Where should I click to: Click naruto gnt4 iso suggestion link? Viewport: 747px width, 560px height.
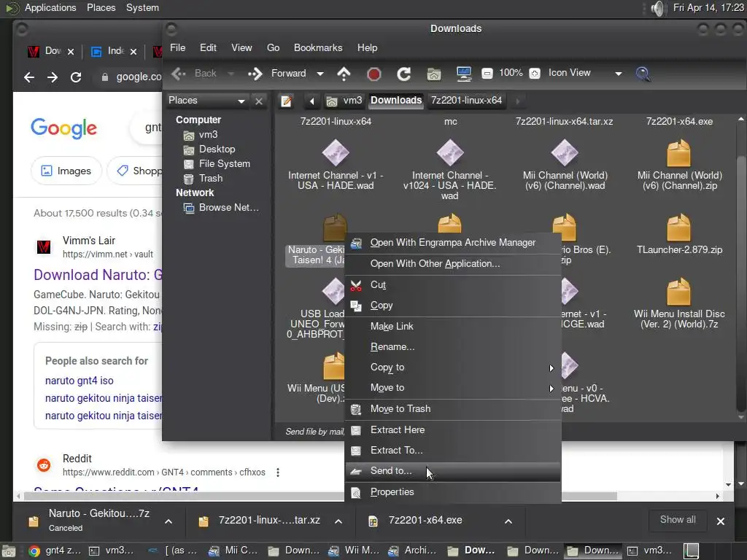[x=79, y=381]
